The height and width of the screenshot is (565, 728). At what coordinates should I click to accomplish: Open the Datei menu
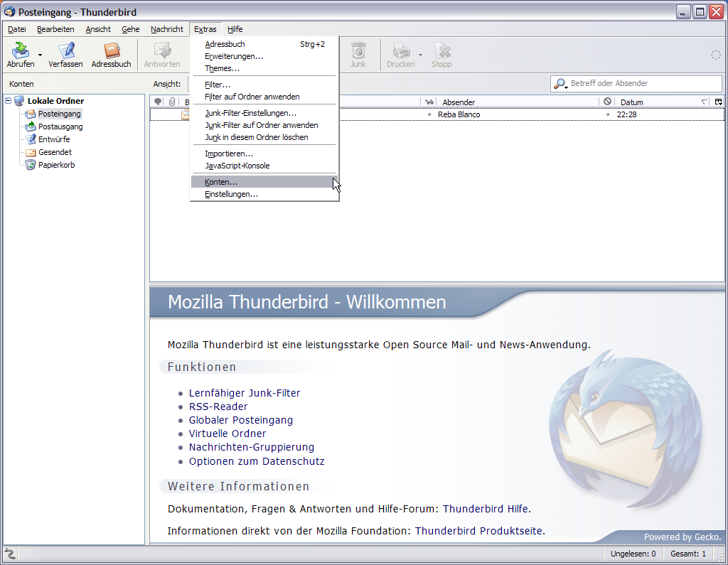click(x=17, y=29)
